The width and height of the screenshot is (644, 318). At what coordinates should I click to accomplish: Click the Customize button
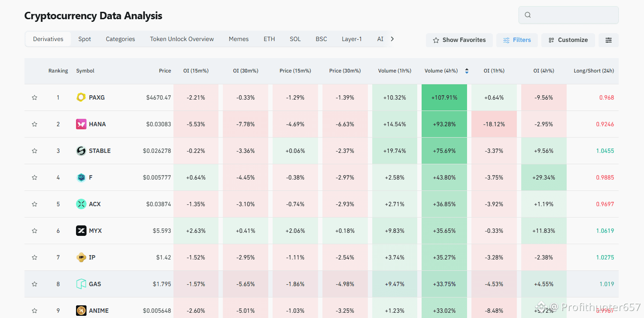pyautogui.click(x=568, y=40)
